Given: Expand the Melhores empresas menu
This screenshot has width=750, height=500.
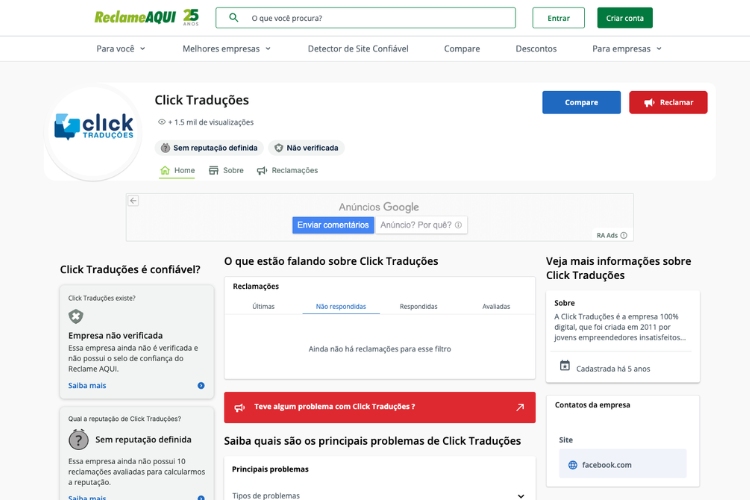Looking at the screenshot, I should tap(226, 49).
